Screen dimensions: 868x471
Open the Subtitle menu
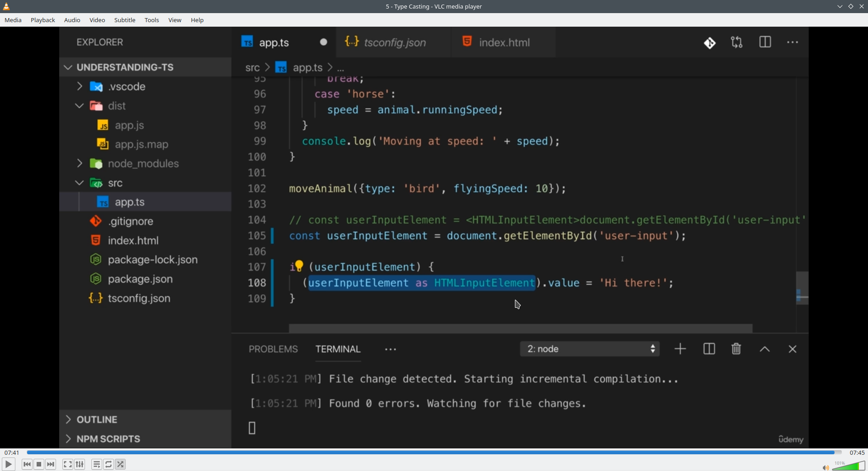pos(125,20)
